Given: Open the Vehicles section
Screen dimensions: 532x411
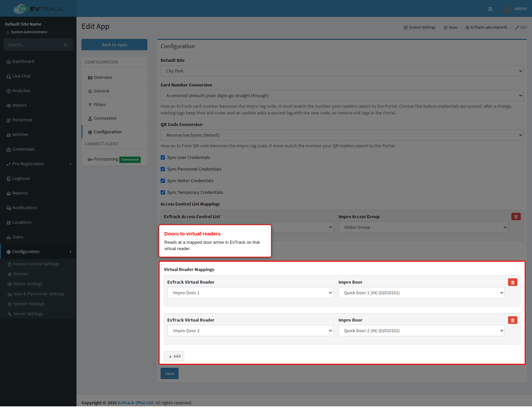Looking at the screenshot, I should 38,135.
